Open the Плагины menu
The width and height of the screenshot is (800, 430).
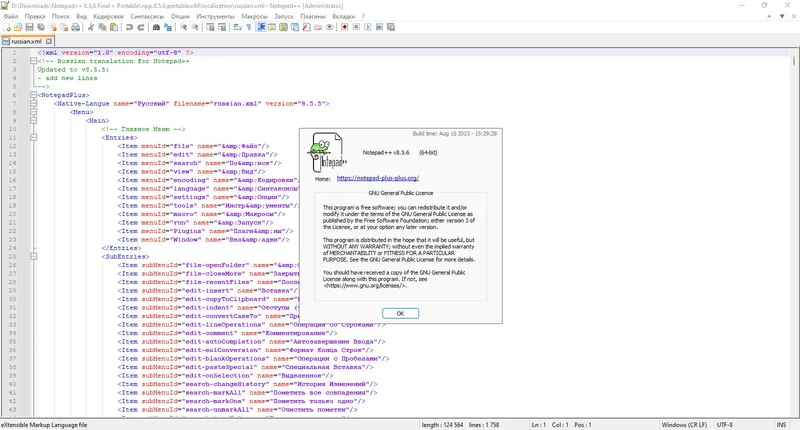point(313,16)
